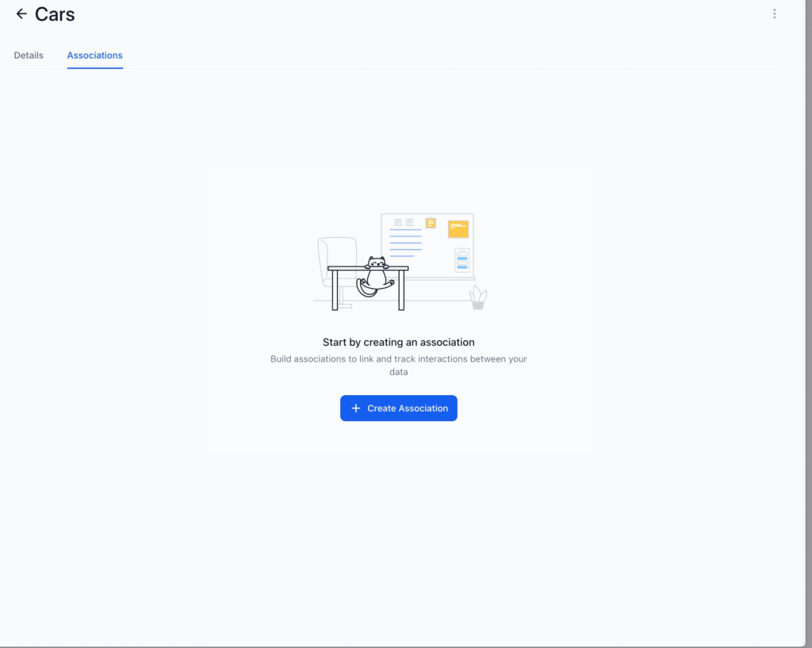Select the Associations tab

point(94,56)
